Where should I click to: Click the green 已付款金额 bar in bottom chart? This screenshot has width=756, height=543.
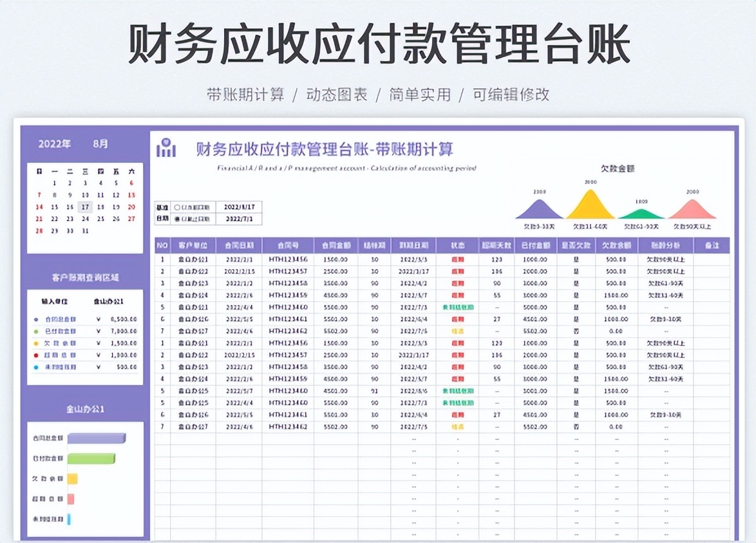coord(90,458)
